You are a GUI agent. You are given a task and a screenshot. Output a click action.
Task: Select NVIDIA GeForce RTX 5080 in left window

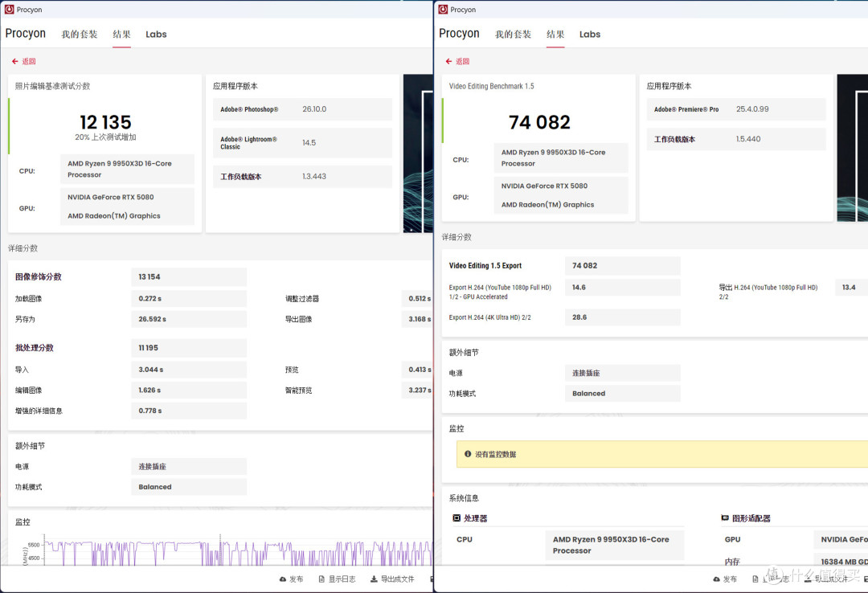111,197
